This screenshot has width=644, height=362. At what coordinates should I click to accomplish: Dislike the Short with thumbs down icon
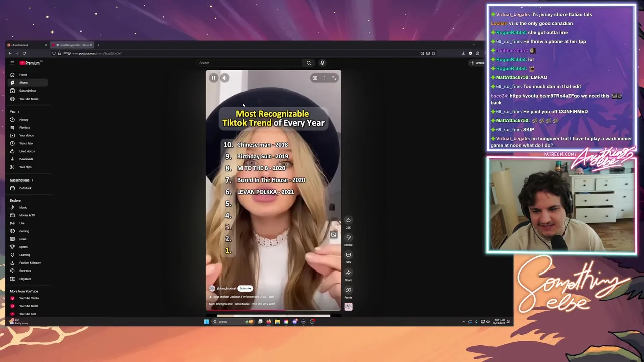click(348, 238)
